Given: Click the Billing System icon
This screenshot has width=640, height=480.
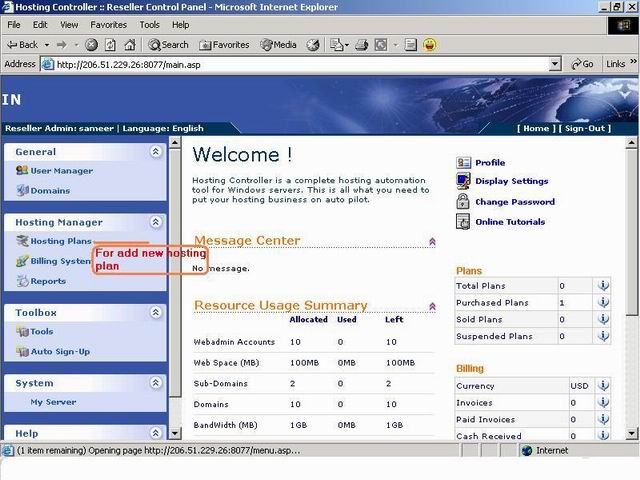Looking at the screenshot, I should 22,261.
